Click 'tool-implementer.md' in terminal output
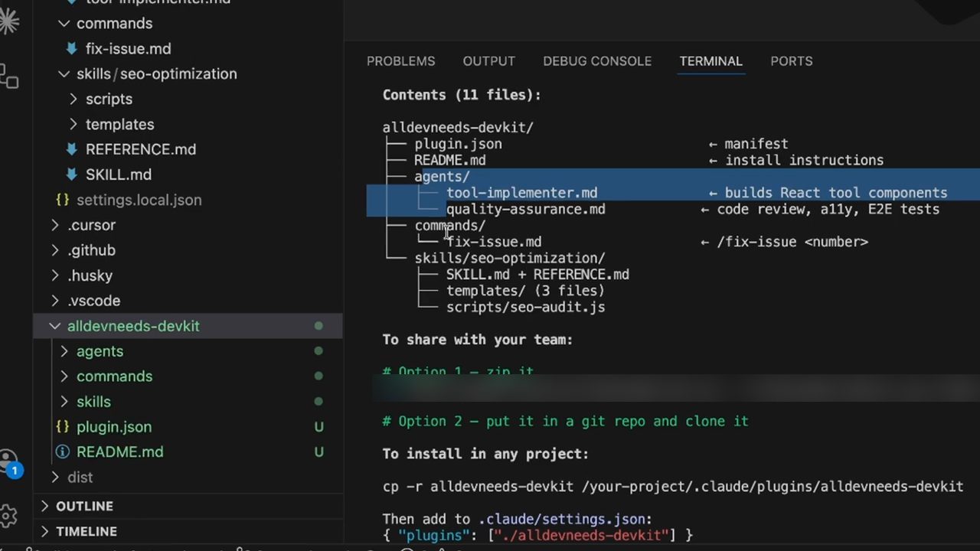980x551 pixels. point(522,193)
